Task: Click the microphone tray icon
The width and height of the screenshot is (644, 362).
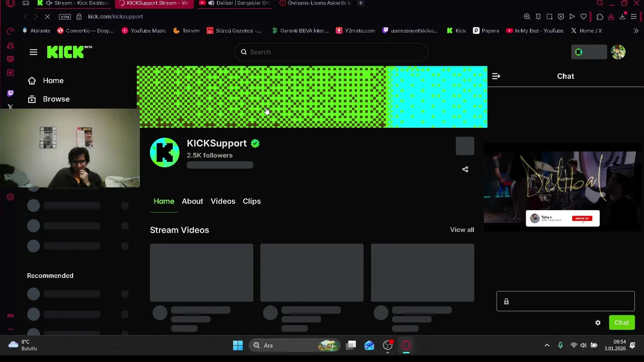Action: click(560, 345)
